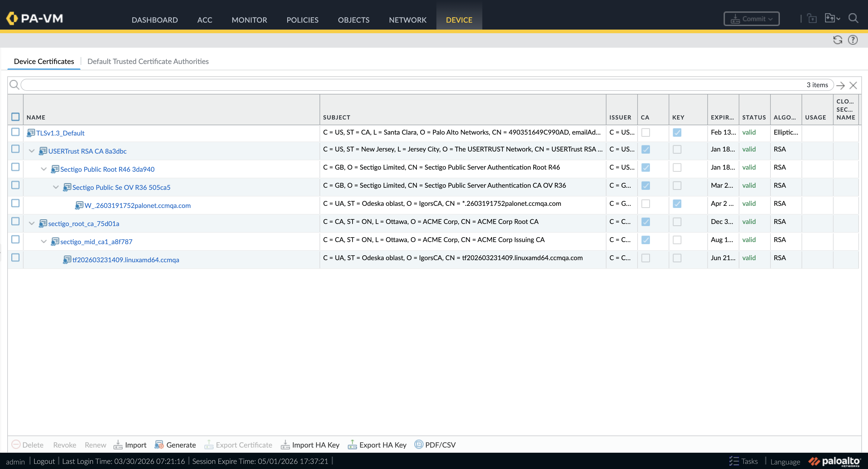Click the Export Certificate icon

pyautogui.click(x=209, y=445)
